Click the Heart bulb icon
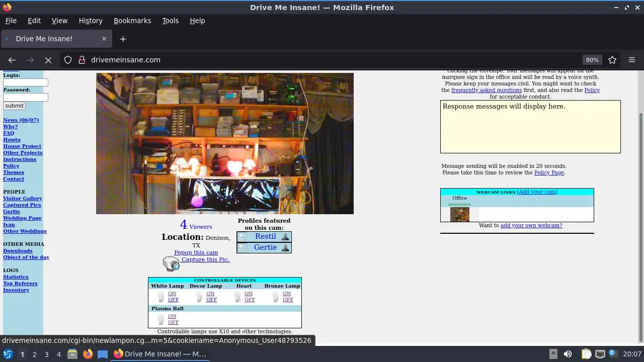This screenshot has width=644, height=362. [x=237, y=297]
